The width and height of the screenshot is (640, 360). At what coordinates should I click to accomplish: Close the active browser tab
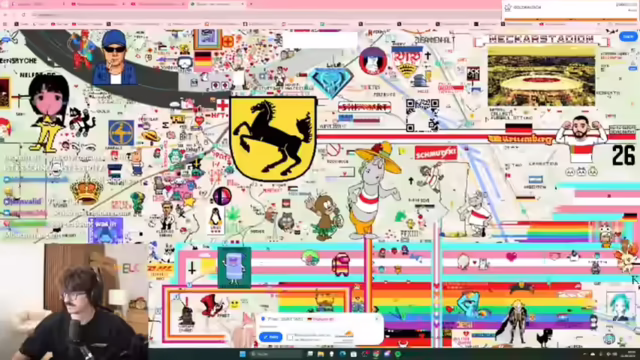242,4
